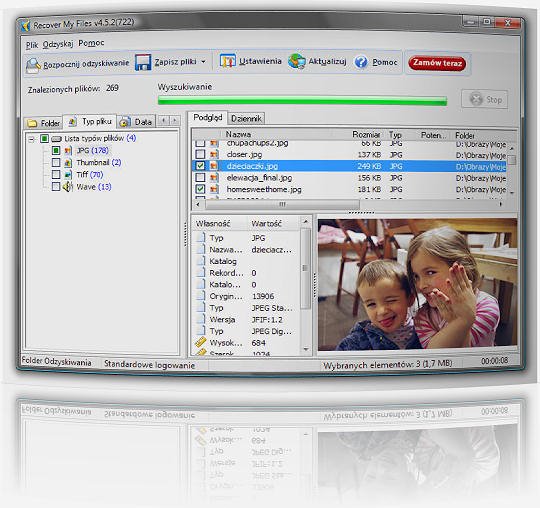
Task: Click the Stop button
Action: click(485, 100)
